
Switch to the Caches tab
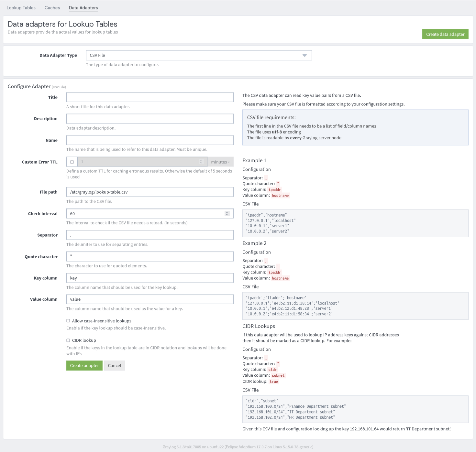52,8
